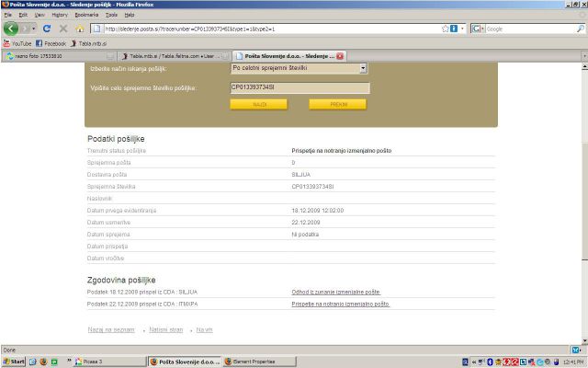Open the Tools menu
This screenshot has height=368, width=588.
(x=111, y=15)
